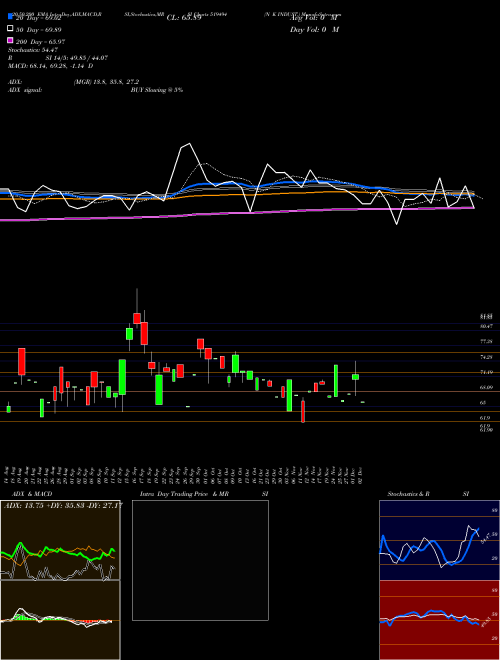The width and height of the screenshot is (500, 660).
Task: Click the 'MACD: 68.14, 69.28, -1.14 D' line
Action: pos(51,66)
